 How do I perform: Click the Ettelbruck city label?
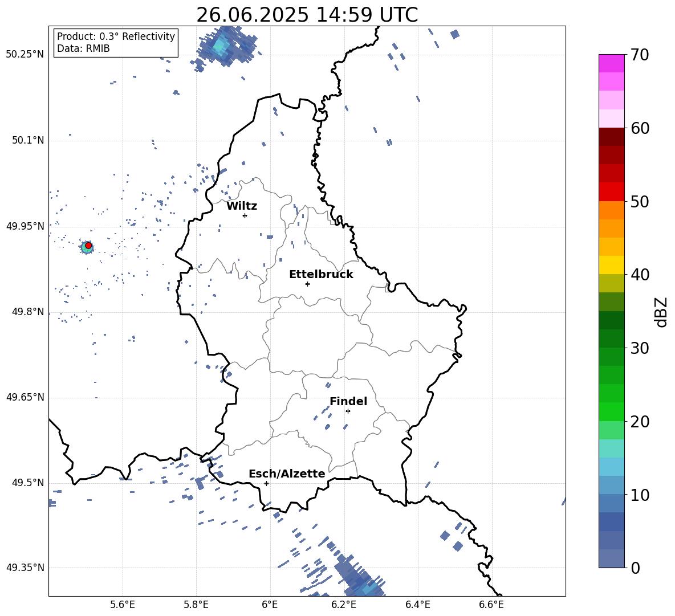[x=321, y=275]
